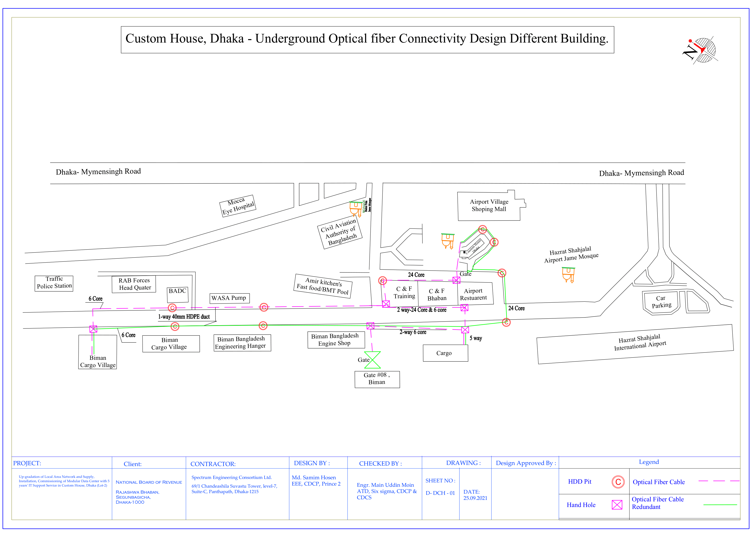Click the sheet number 'D- DCH - 01'
Screen dimensions: 756x535
tap(440, 493)
